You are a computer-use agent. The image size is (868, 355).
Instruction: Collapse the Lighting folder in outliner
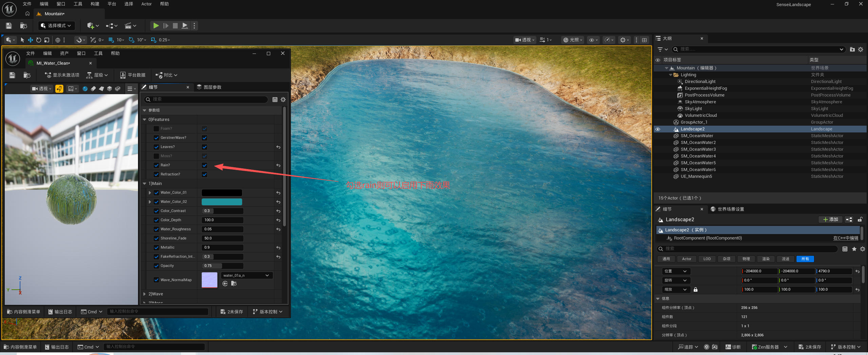671,75
